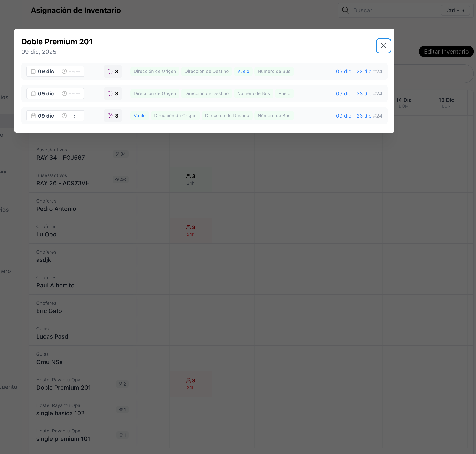
Task: Open the 09 dic date picker on the first row
Action: pos(46,71)
